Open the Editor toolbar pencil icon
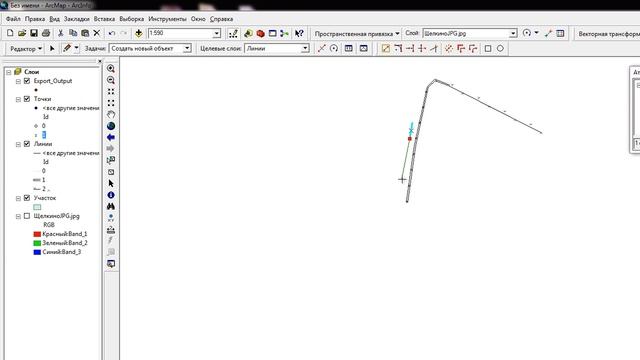Viewport: 640px width, 360px height. tap(233, 33)
